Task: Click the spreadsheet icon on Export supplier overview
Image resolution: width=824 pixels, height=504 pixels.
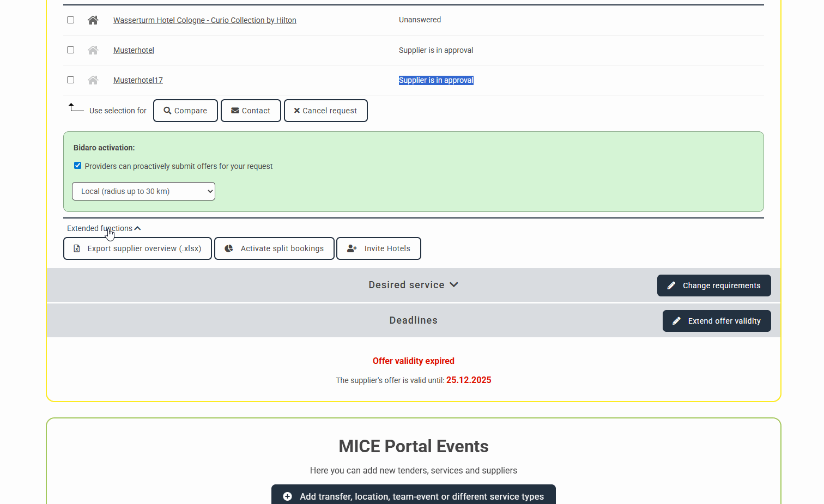Action: [77, 248]
